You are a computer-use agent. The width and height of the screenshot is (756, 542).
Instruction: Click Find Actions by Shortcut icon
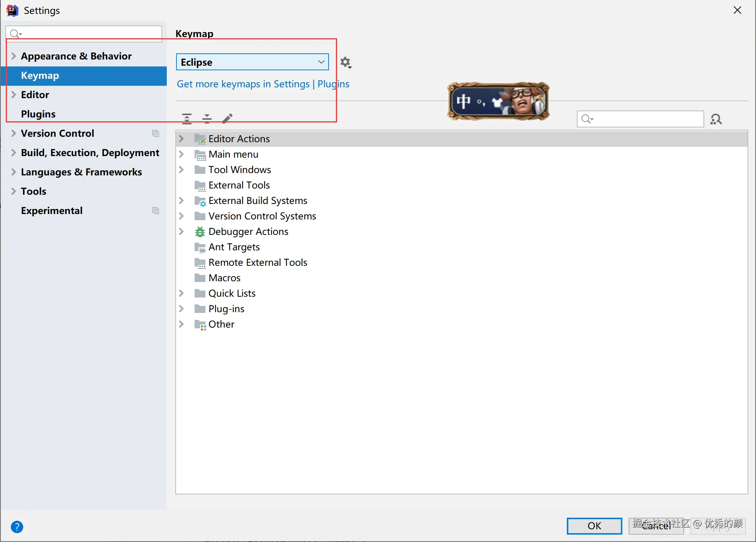pos(716,119)
